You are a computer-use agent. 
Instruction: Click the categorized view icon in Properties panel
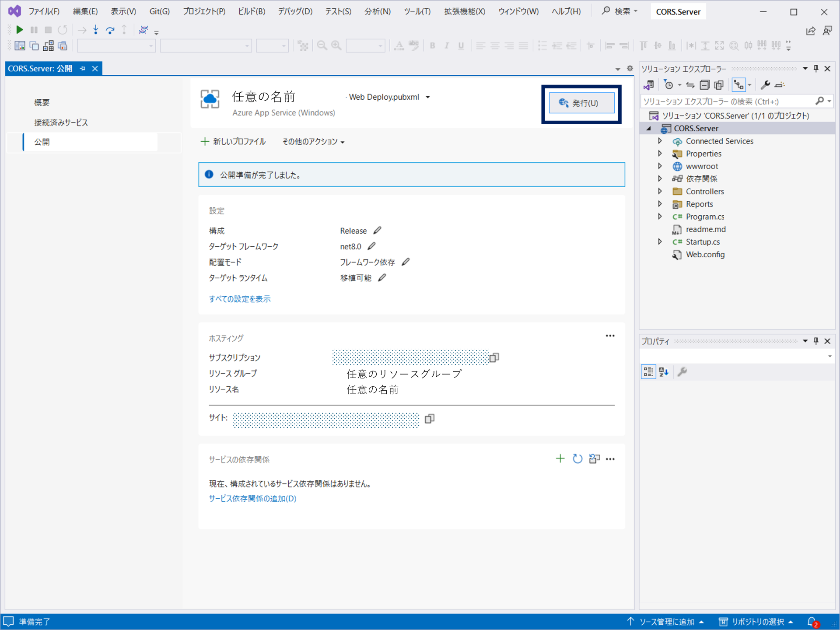(648, 372)
